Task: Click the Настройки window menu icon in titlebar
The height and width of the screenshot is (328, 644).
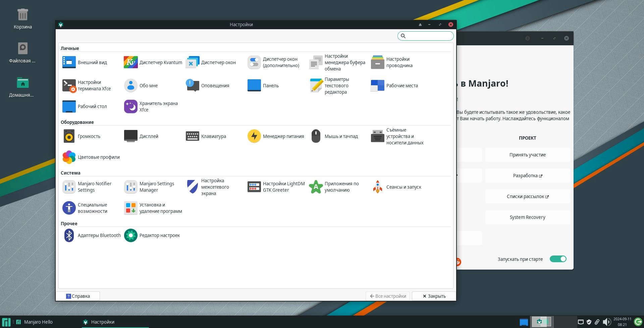Action: click(x=61, y=25)
